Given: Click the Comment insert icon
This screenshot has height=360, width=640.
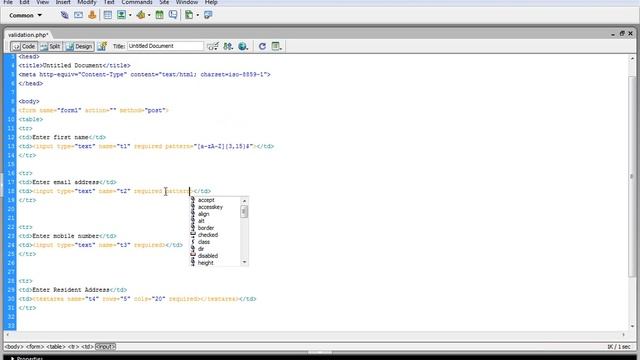Looking at the screenshot, I should pyautogui.click(x=173, y=15).
